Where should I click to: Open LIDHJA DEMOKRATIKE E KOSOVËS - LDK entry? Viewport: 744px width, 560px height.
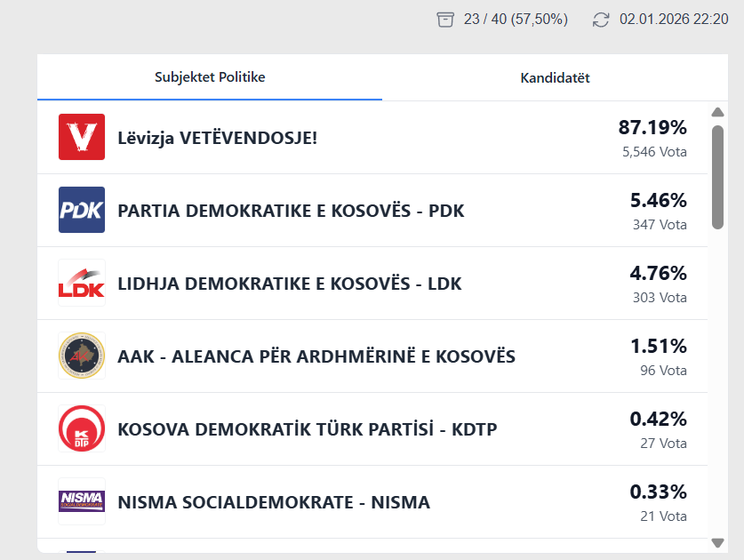(290, 284)
